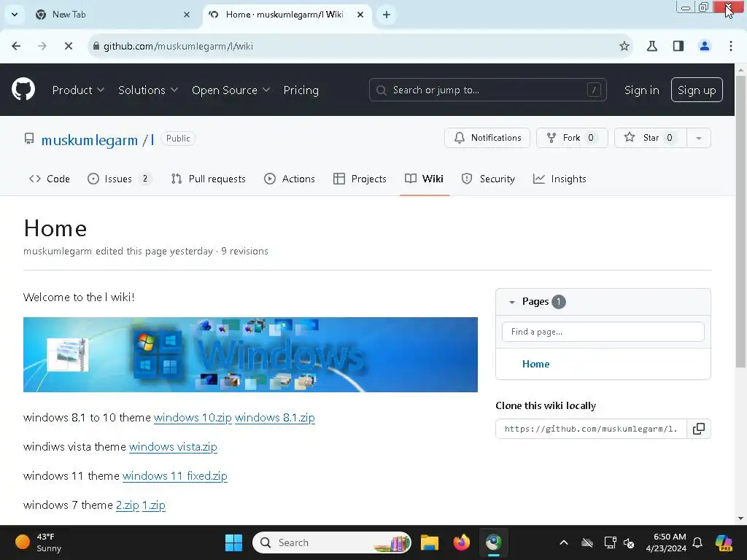The image size is (747, 560).
Task: Expand the Solutions menu
Action: click(147, 90)
